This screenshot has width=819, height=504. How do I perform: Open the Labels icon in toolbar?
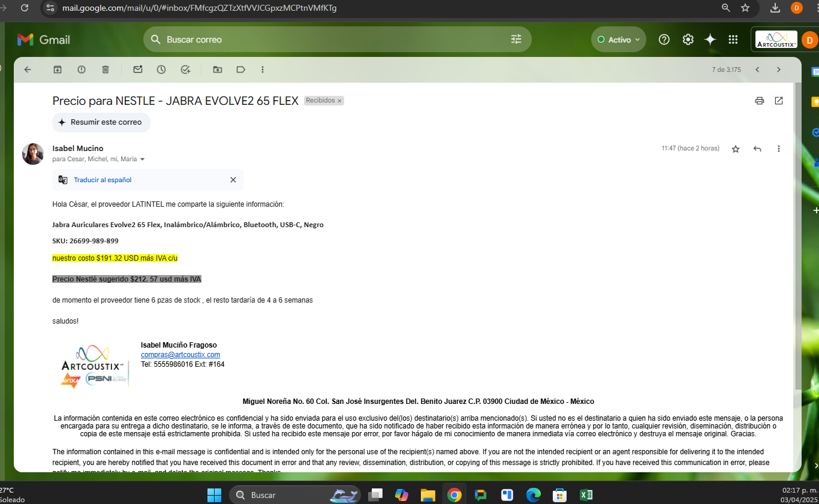[241, 70]
